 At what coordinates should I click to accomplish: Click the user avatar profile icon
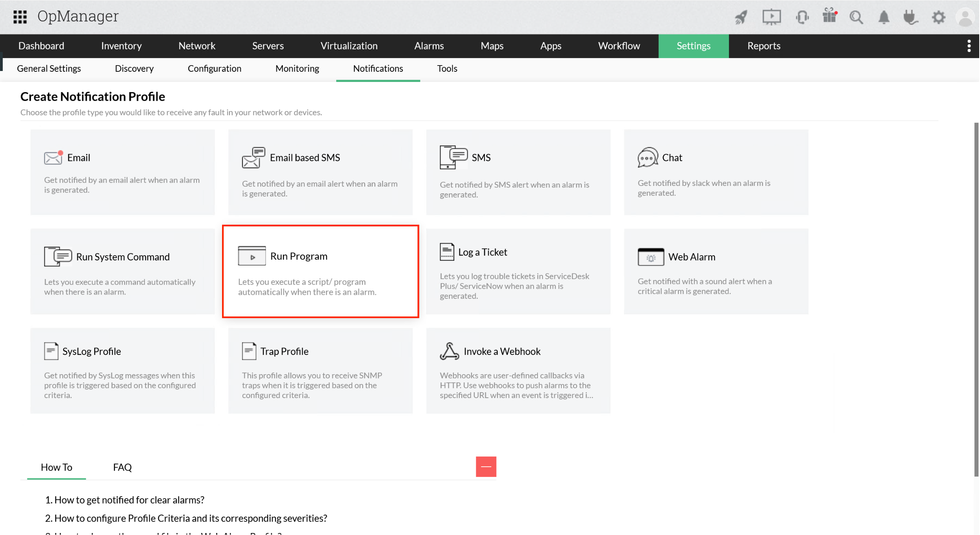click(x=965, y=17)
